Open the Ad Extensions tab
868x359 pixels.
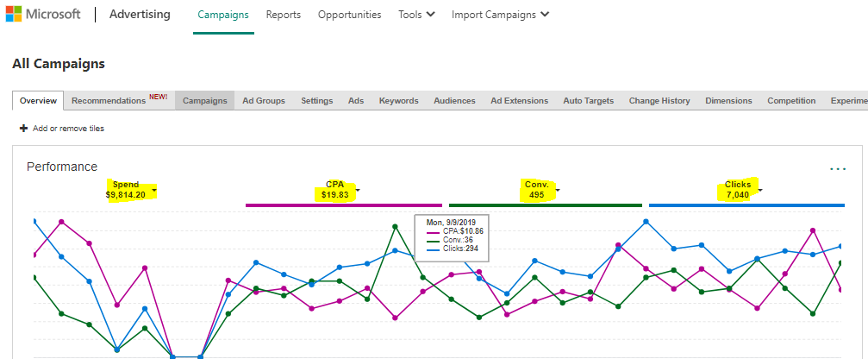pos(519,101)
